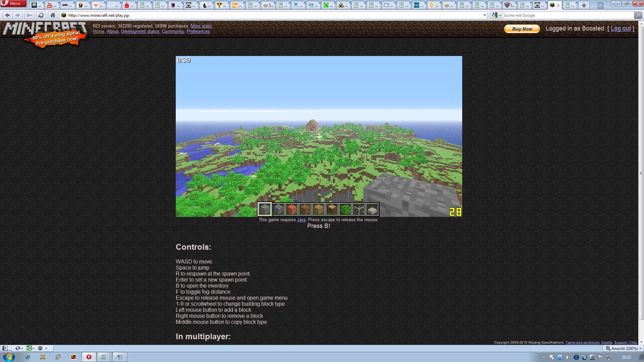644x362 pixels.
Task: Select the wooden planks block in hotbar
Action: pyautogui.click(x=318, y=210)
